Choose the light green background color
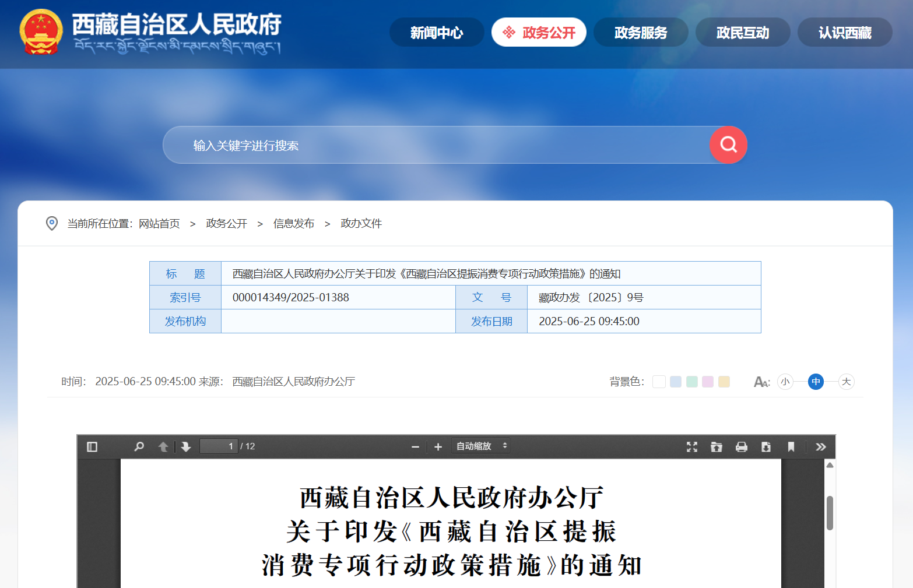 [x=692, y=382]
